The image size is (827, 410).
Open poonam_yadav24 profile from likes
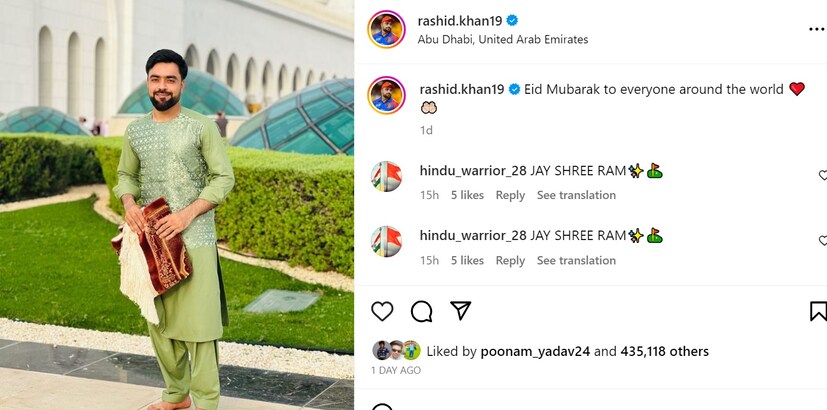(x=535, y=351)
